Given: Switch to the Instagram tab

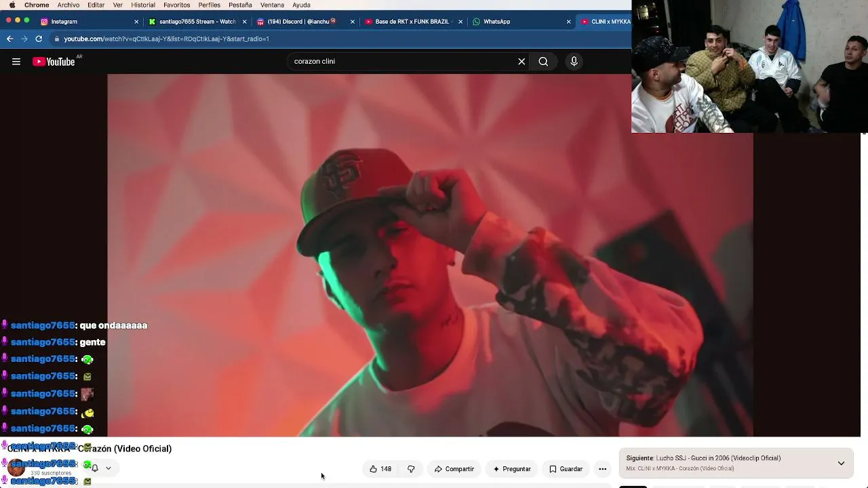Looking at the screenshot, I should (88, 22).
